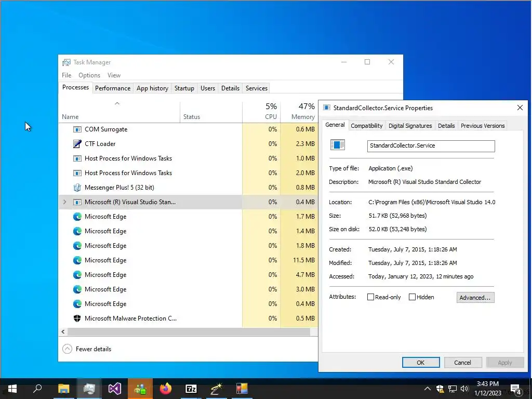Open 7-Zip from the taskbar
Screen dimensions: 532x399
(191, 389)
